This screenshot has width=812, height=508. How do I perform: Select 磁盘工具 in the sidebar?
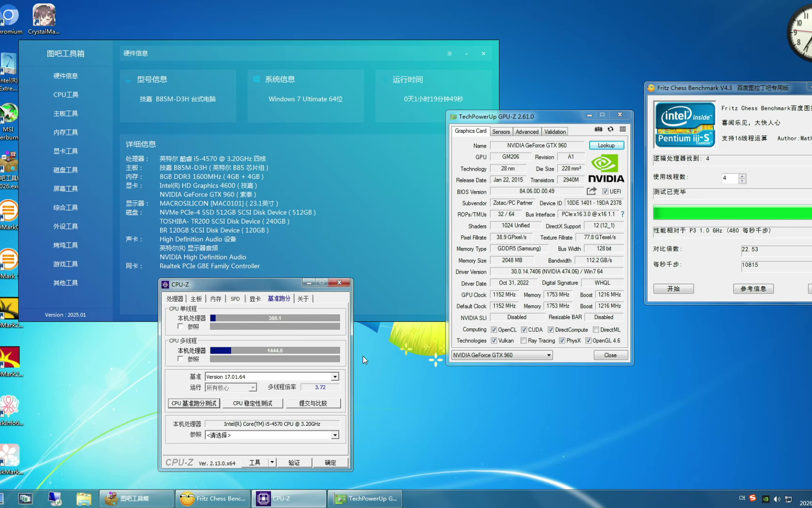[x=66, y=170]
